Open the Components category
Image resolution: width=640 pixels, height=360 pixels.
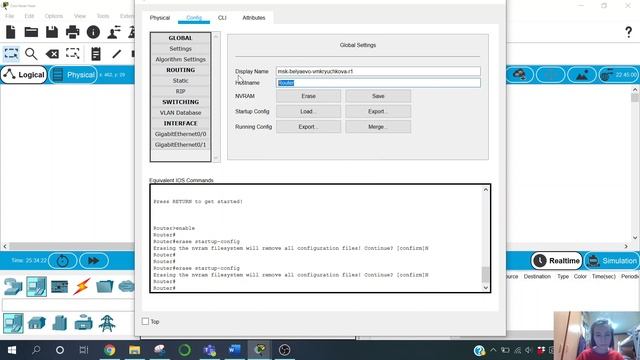pyautogui.click(x=60, y=287)
